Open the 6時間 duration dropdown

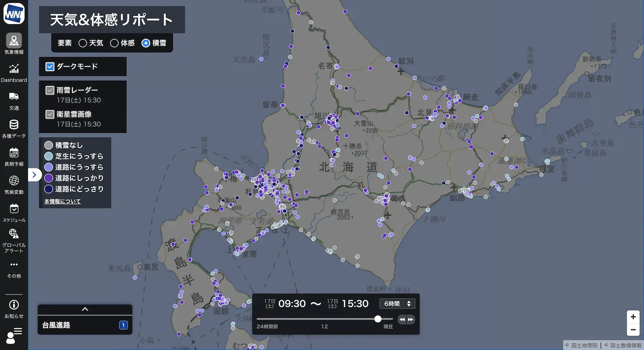[397, 304]
